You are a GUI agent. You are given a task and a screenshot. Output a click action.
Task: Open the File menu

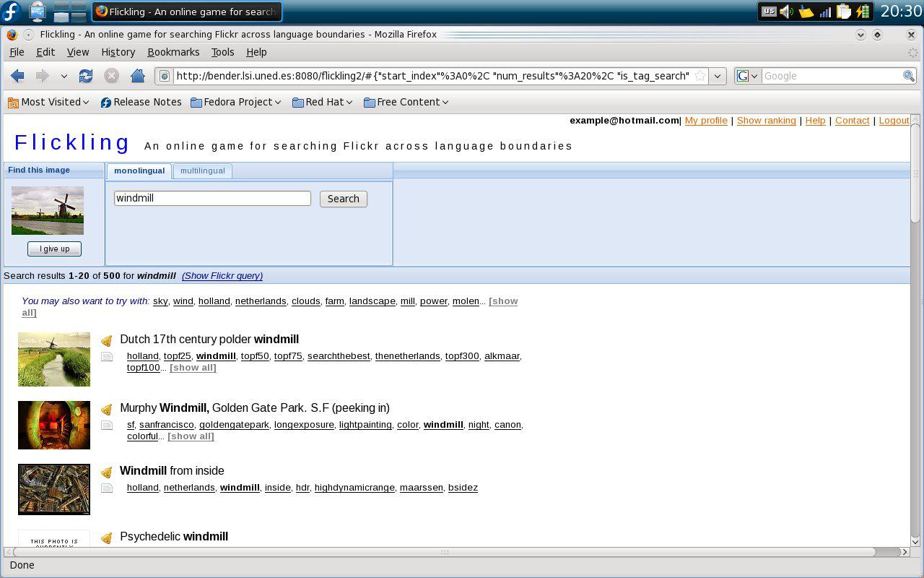click(17, 52)
